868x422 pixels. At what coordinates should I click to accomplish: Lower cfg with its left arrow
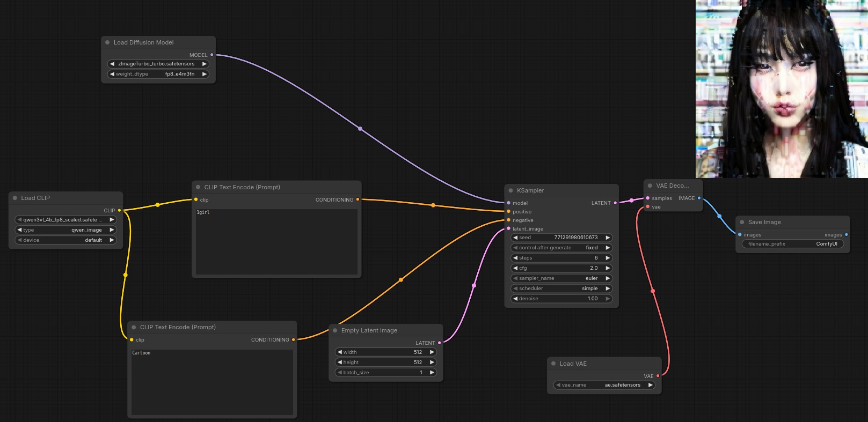pos(515,268)
